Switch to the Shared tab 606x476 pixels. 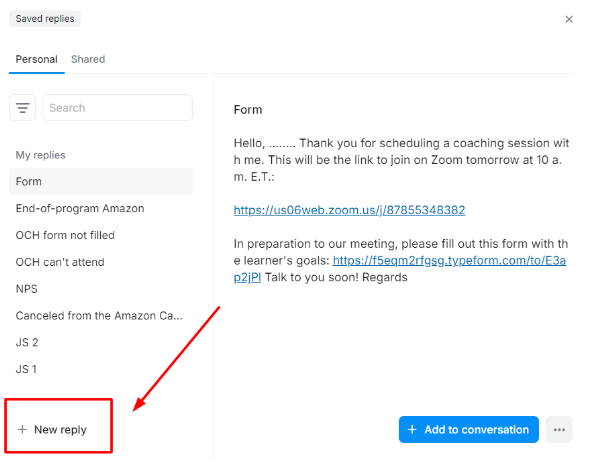[88, 59]
